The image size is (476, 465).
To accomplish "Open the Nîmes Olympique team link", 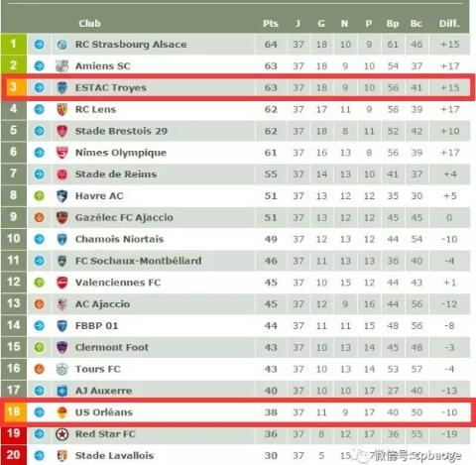I will [x=121, y=153].
